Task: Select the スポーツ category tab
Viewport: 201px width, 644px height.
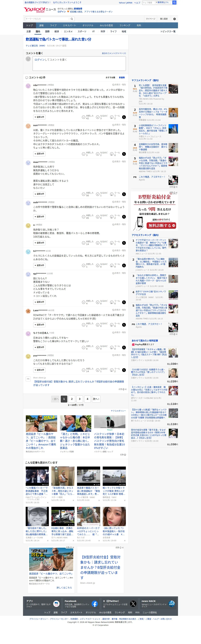Action: point(82,31)
